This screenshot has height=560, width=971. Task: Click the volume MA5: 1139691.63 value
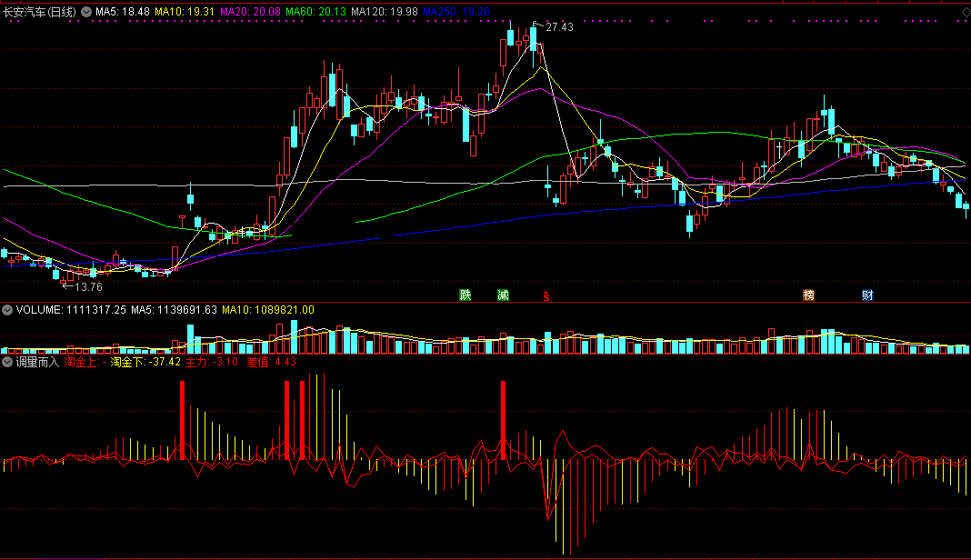[174, 310]
